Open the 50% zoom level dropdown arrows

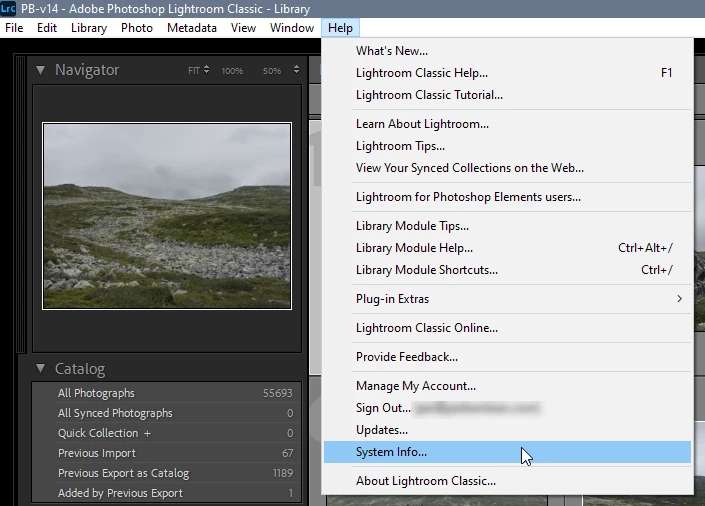click(x=296, y=70)
